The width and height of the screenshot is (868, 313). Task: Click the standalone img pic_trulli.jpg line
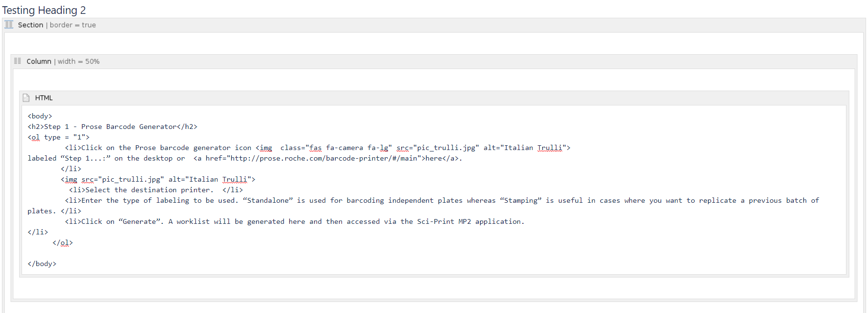(x=158, y=179)
